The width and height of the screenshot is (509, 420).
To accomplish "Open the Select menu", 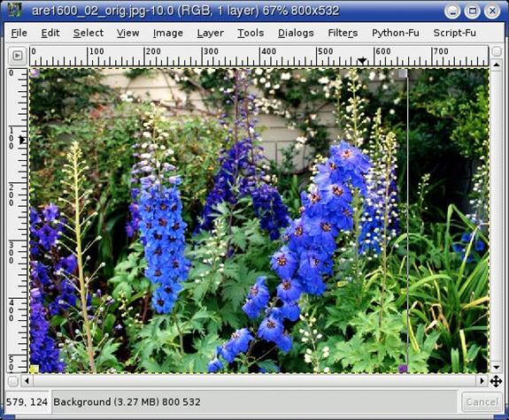I will 89,33.
